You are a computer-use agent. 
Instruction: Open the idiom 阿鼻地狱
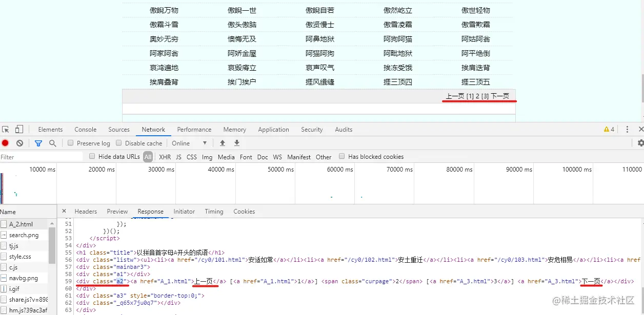click(320, 39)
